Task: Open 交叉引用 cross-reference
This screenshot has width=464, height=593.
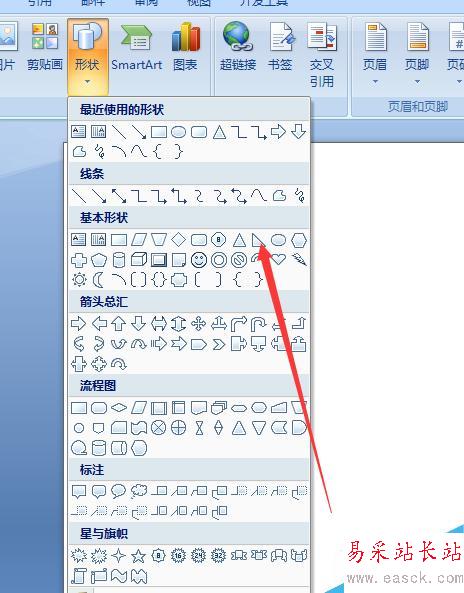Action: (x=322, y=55)
